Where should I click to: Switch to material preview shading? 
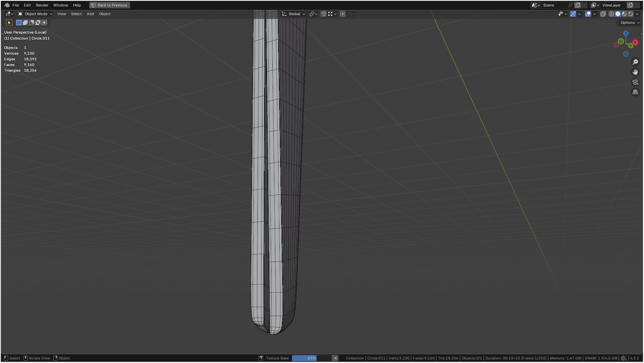tap(624, 14)
